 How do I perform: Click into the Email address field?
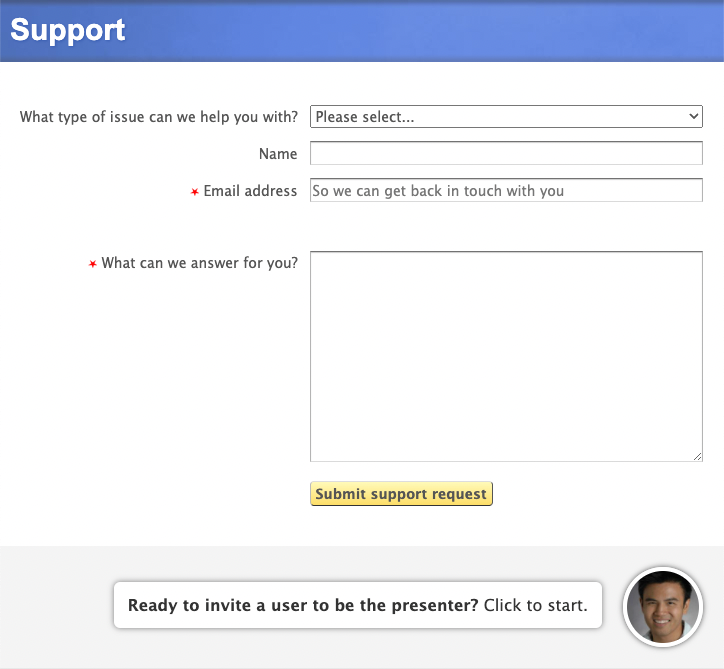506,191
